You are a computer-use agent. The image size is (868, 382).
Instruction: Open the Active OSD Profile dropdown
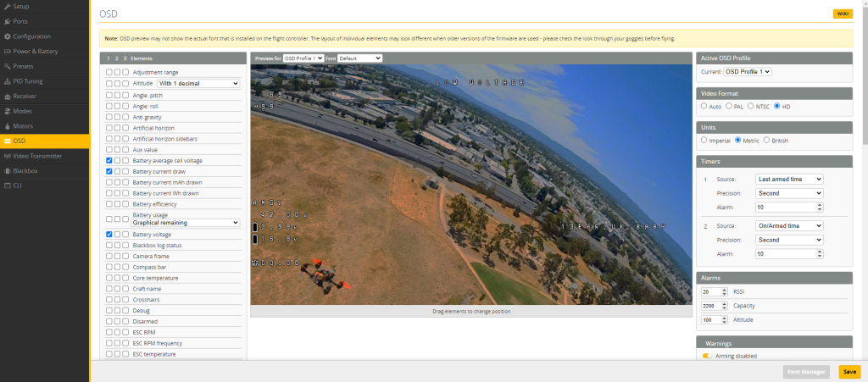point(748,72)
